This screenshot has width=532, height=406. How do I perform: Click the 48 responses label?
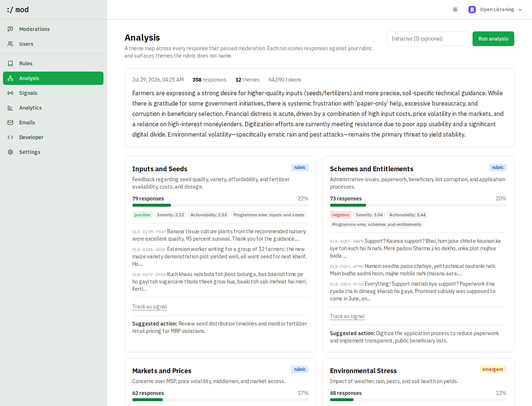pos(346,393)
